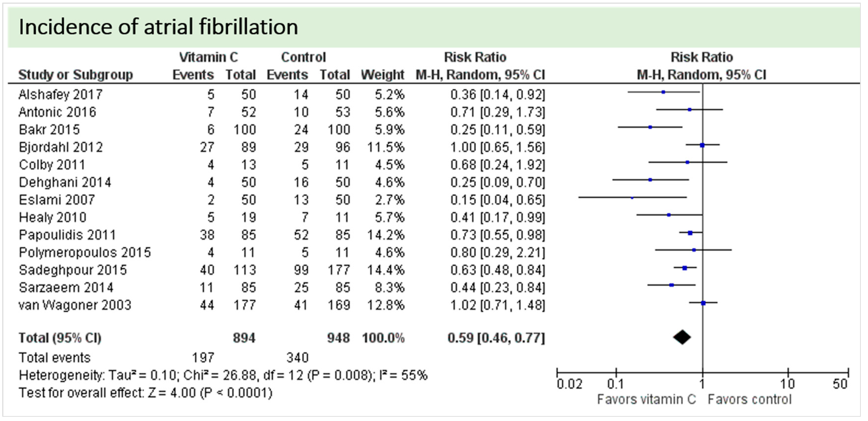Click the black diamond pooled effect marker
The width and height of the screenshot is (868, 421).
coord(682,337)
